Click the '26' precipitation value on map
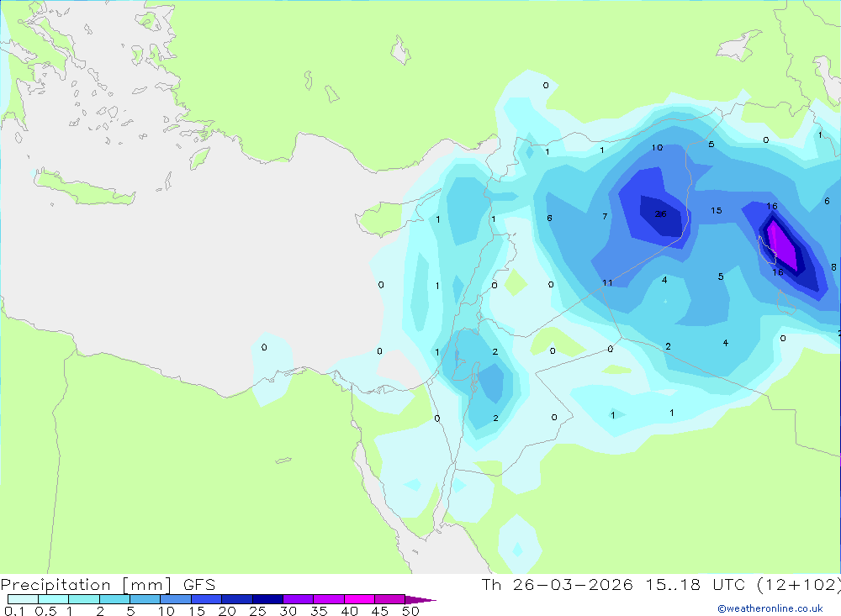The image size is (841, 616). [x=661, y=214]
